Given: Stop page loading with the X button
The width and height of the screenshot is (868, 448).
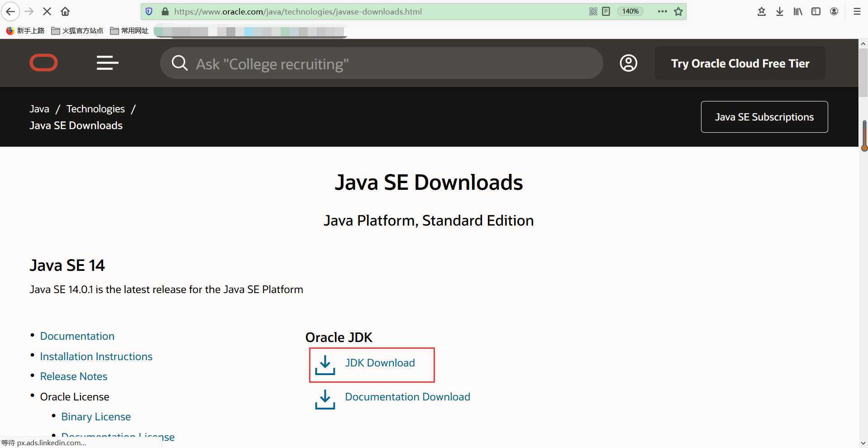Looking at the screenshot, I should [x=47, y=11].
